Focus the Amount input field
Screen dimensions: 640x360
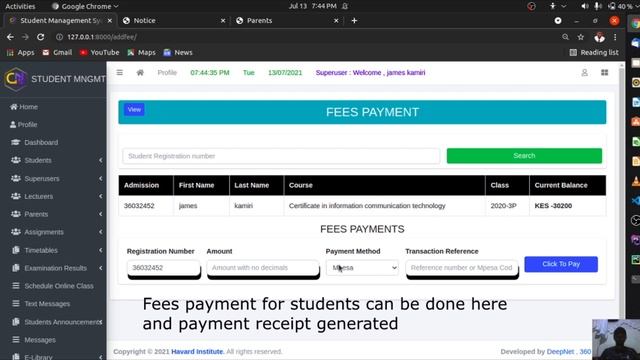click(263, 268)
